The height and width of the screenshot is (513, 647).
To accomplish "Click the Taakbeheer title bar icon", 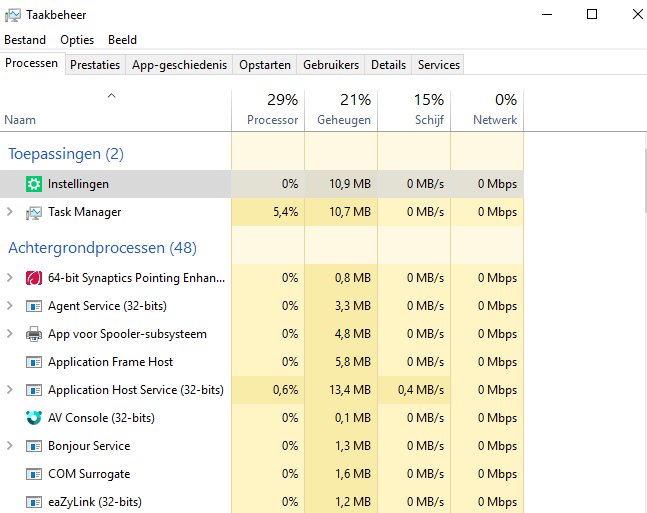I will (x=12, y=15).
